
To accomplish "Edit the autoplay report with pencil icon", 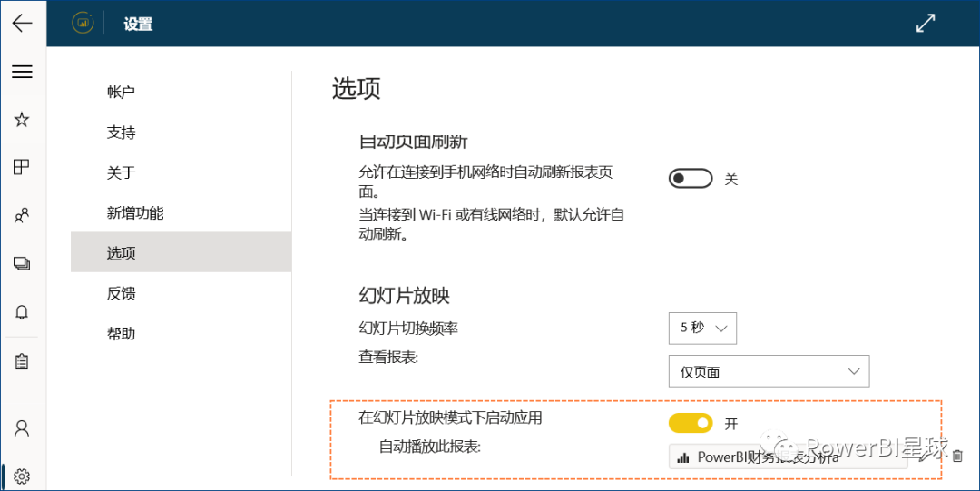I will pyautogui.click(x=926, y=457).
